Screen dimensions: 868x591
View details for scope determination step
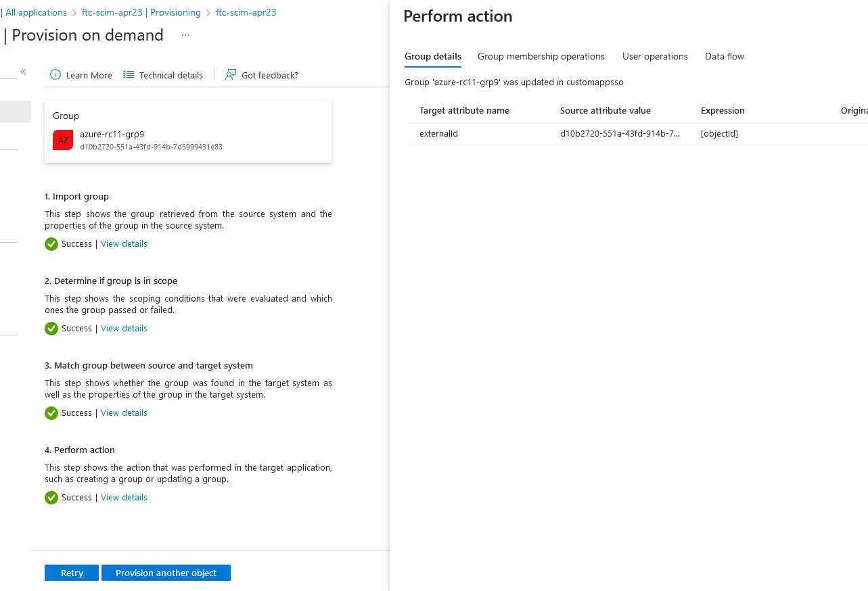pyautogui.click(x=124, y=329)
